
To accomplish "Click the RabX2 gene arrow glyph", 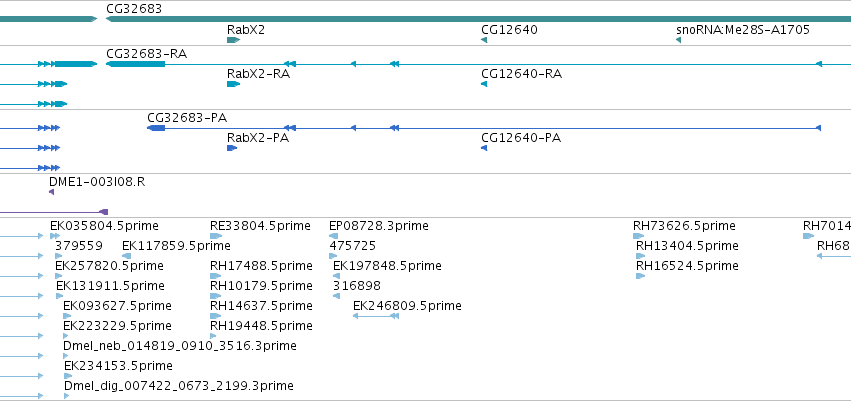I will [233, 40].
